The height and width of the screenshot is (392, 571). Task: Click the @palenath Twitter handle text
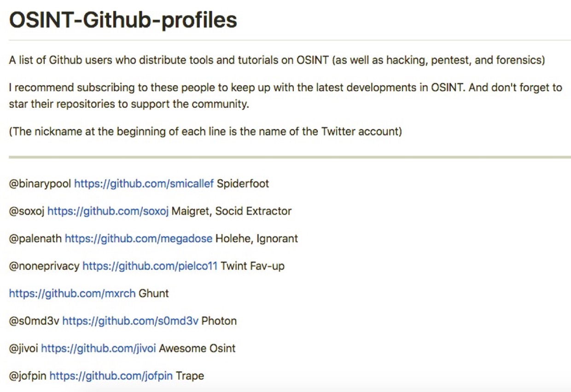pyautogui.click(x=35, y=239)
